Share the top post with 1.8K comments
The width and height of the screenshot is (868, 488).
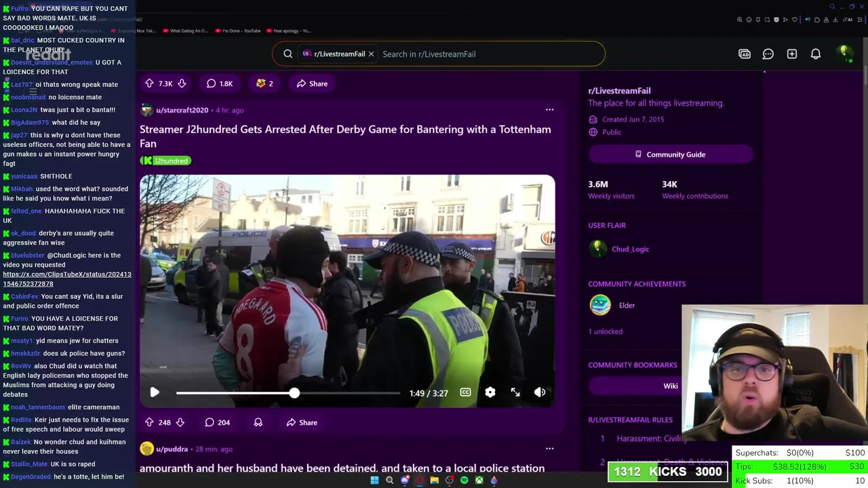pyautogui.click(x=312, y=83)
